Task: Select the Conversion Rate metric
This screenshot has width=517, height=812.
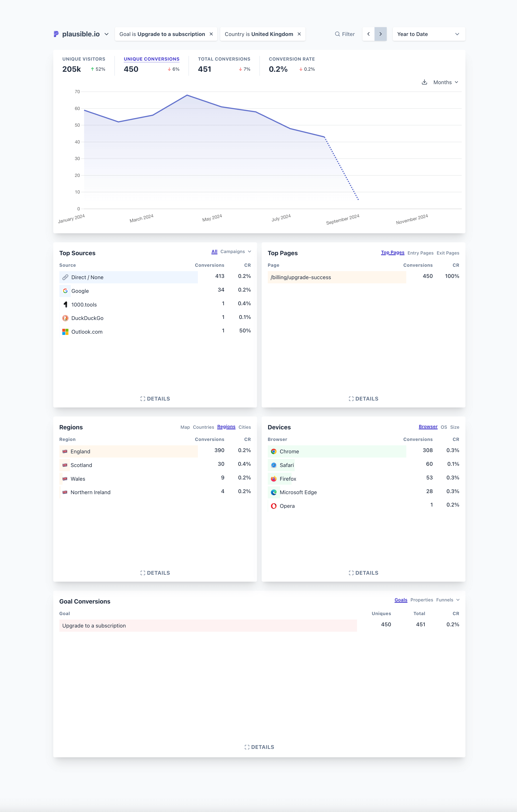Action: click(x=292, y=65)
